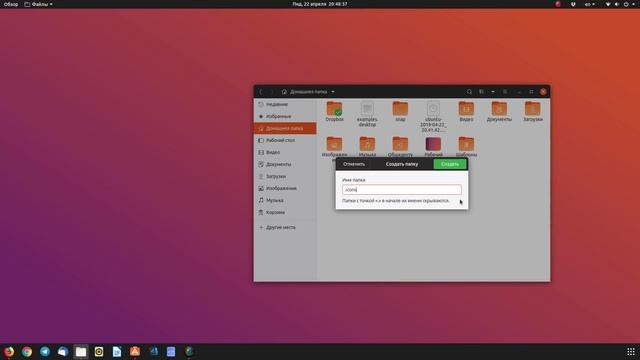Click the folder name input field
Image resolution: width=640 pixels, height=360 pixels.
point(402,190)
